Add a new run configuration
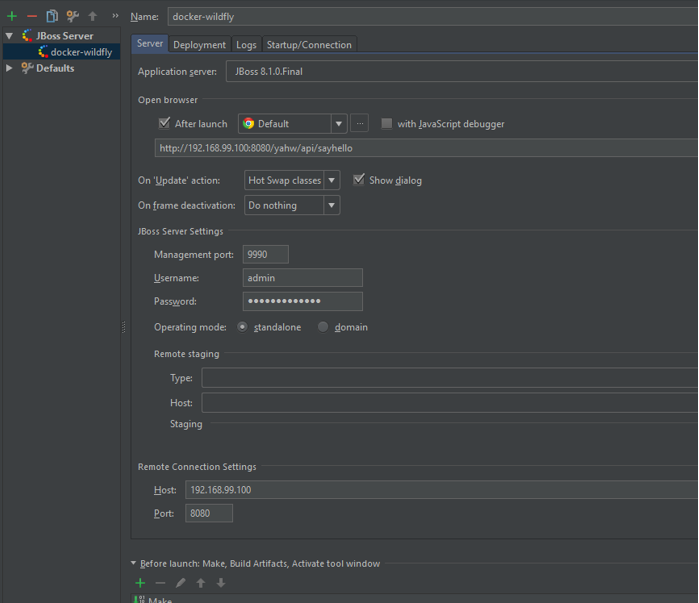 pyautogui.click(x=12, y=16)
